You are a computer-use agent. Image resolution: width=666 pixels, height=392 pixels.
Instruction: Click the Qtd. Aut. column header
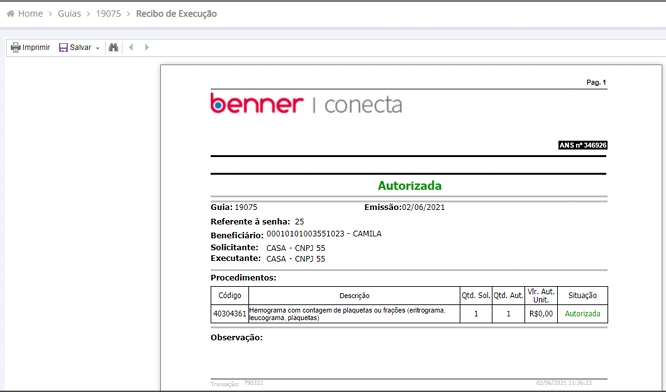tap(508, 295)
